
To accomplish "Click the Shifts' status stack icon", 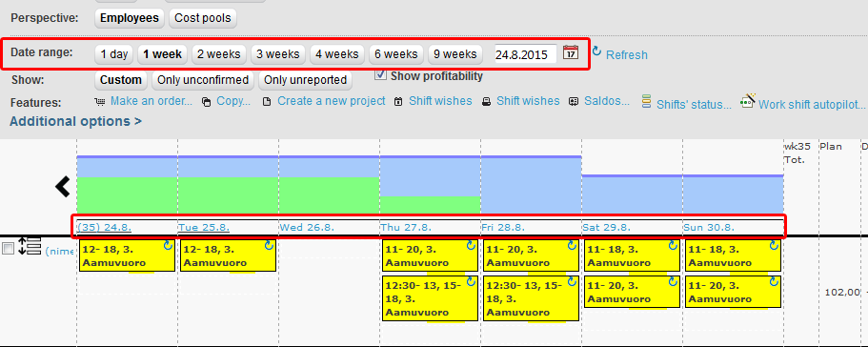I will [x=646, y=101].
